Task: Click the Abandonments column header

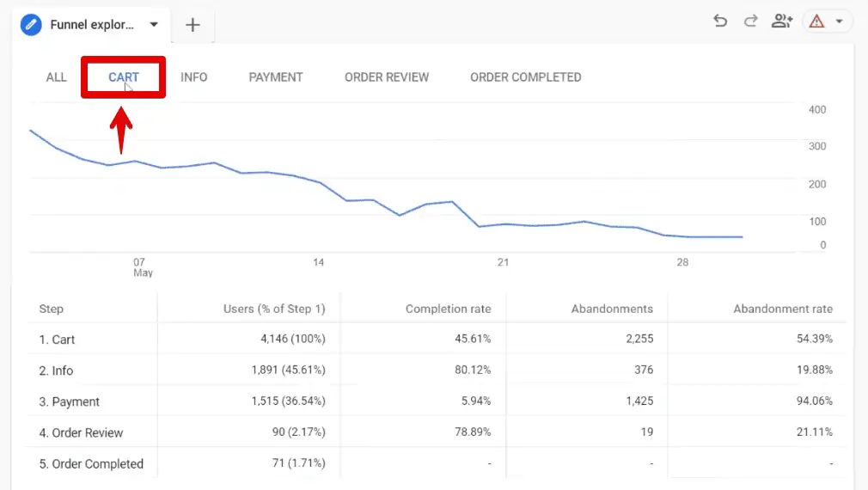Action: click(x=612, y=309)
